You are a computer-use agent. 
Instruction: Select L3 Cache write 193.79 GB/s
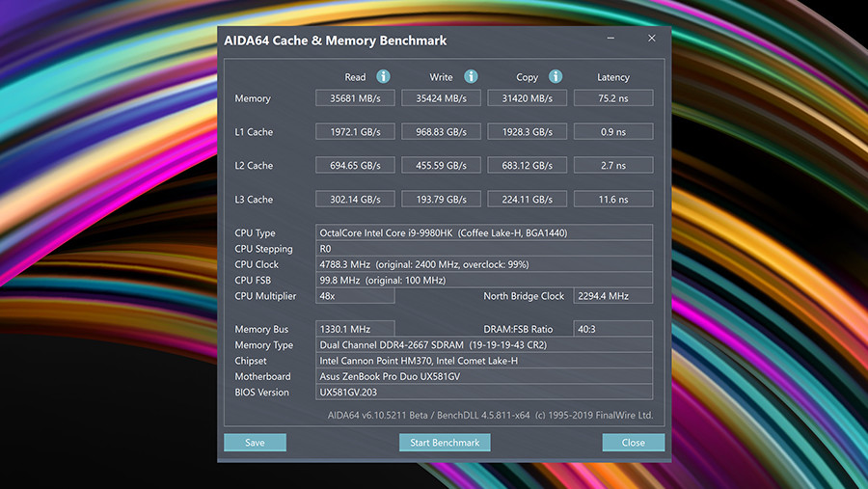tap(441, 199)
